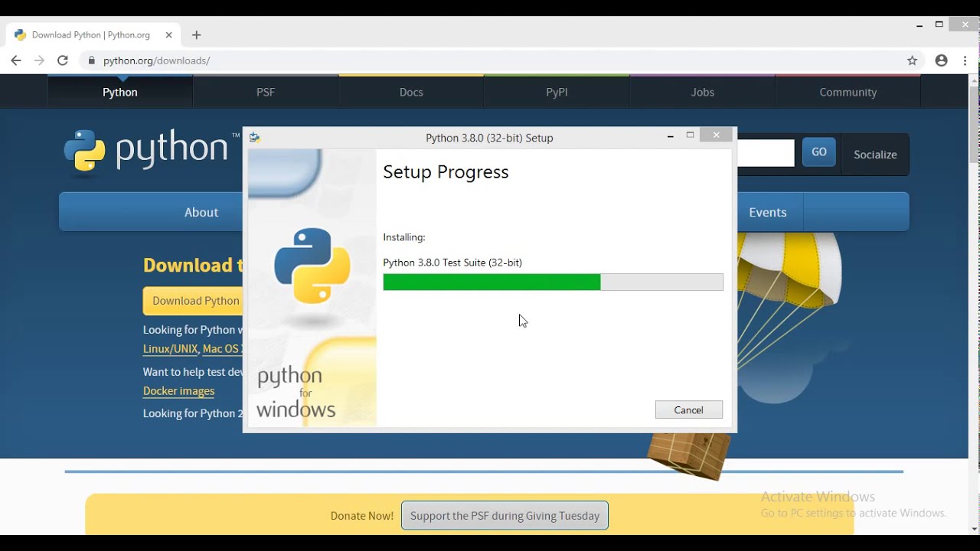The image size is (980, 551).
Task: Open the Python top navigation tab
Action: [120, 92]
